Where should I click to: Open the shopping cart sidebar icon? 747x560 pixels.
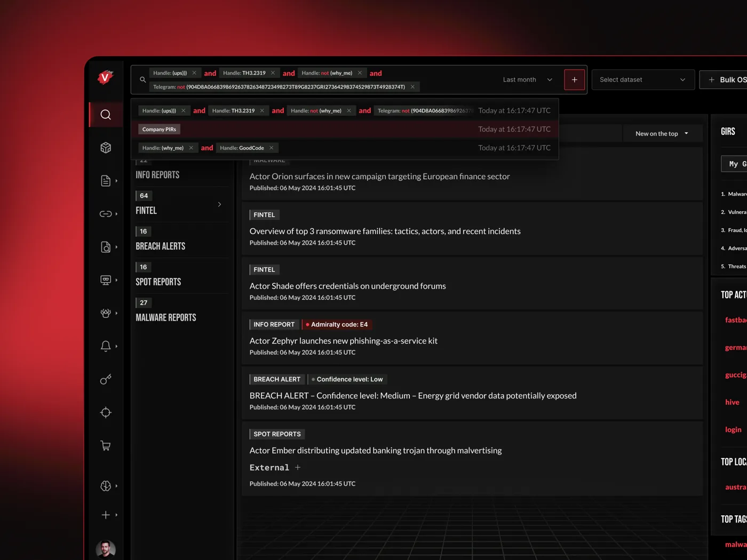pos(106,445)
